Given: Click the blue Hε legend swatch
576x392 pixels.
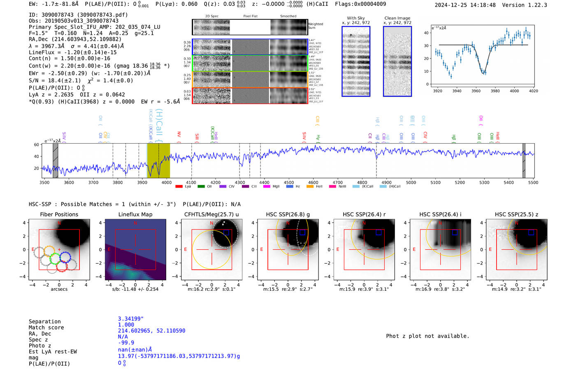Looking at the screenshot, I should 290,186.
